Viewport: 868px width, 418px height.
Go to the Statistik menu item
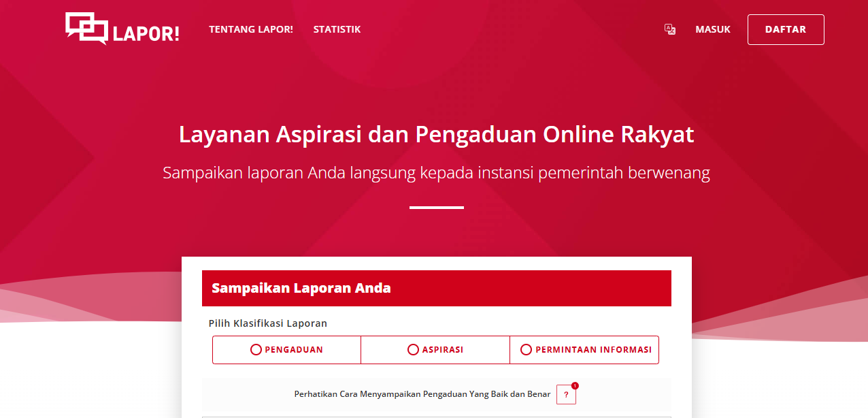pos(337,29)
